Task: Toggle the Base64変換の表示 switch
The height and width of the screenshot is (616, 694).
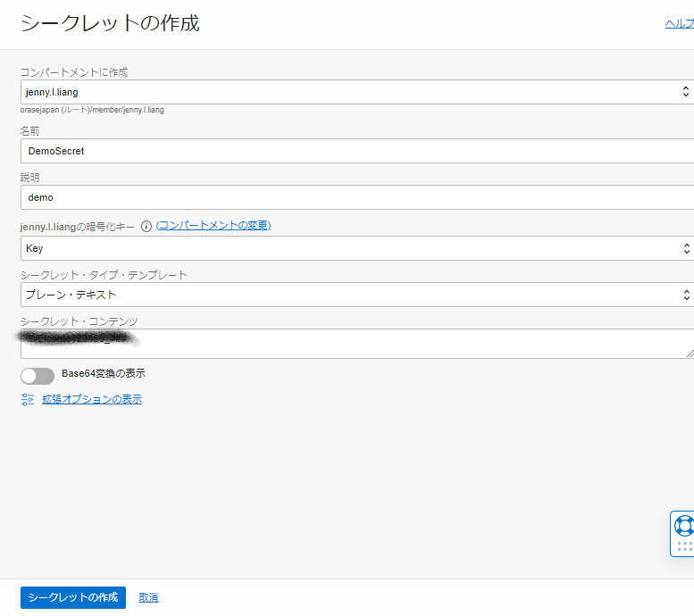Action: (x=38, y=376)
